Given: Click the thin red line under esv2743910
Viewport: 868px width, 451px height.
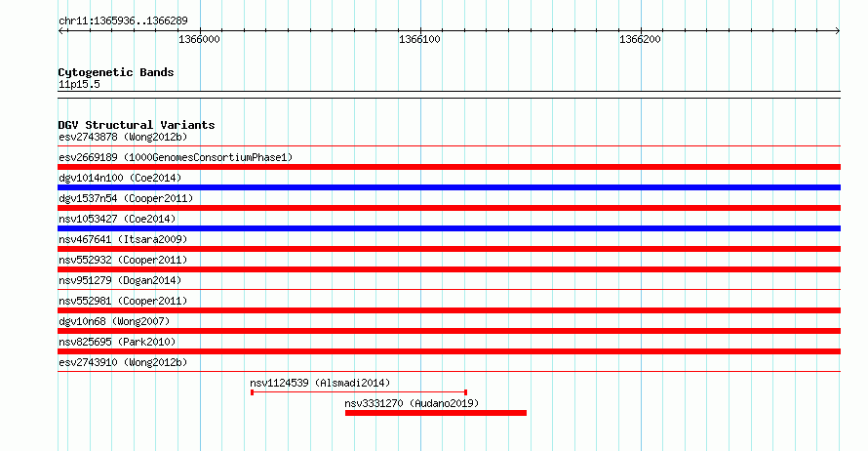Looking at the screenshot, I should [449, 372].
